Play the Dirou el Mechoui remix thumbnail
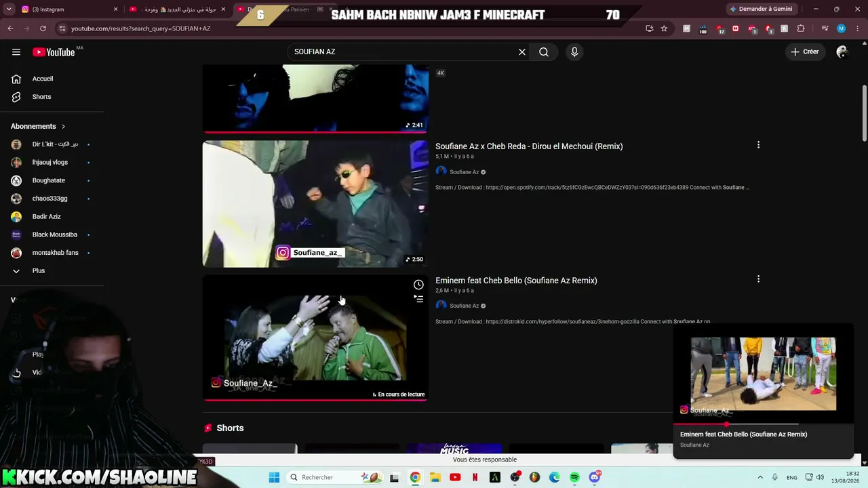 point(315,204)
